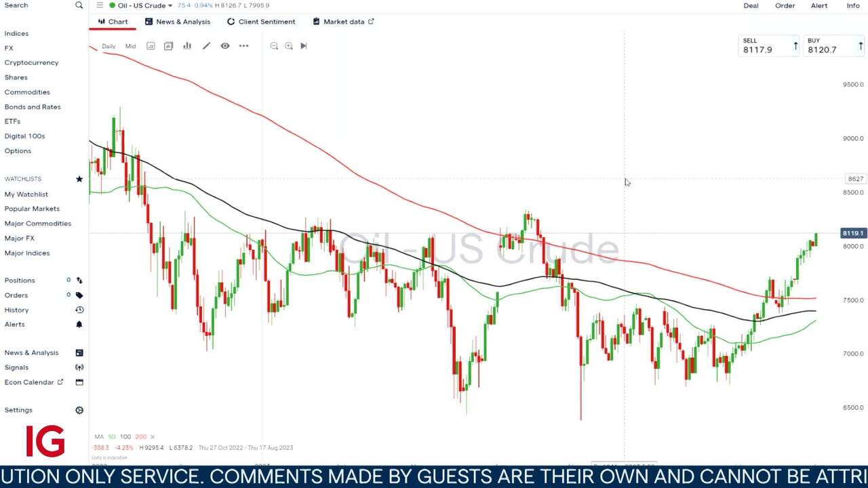The width and height of the screenshot is (868, 488).
Task: Click the BUY 8120.7 price button
Action: pyautogui.click(x=834, y=45)
